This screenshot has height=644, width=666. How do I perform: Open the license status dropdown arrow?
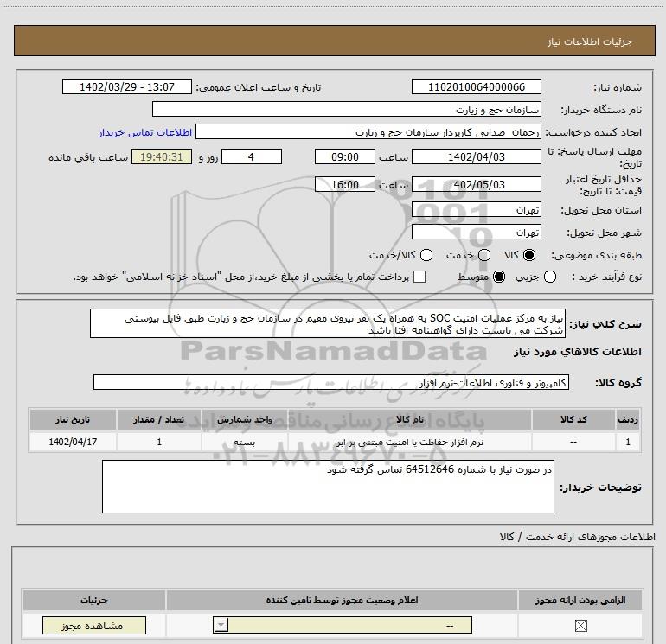coord(221,625)
